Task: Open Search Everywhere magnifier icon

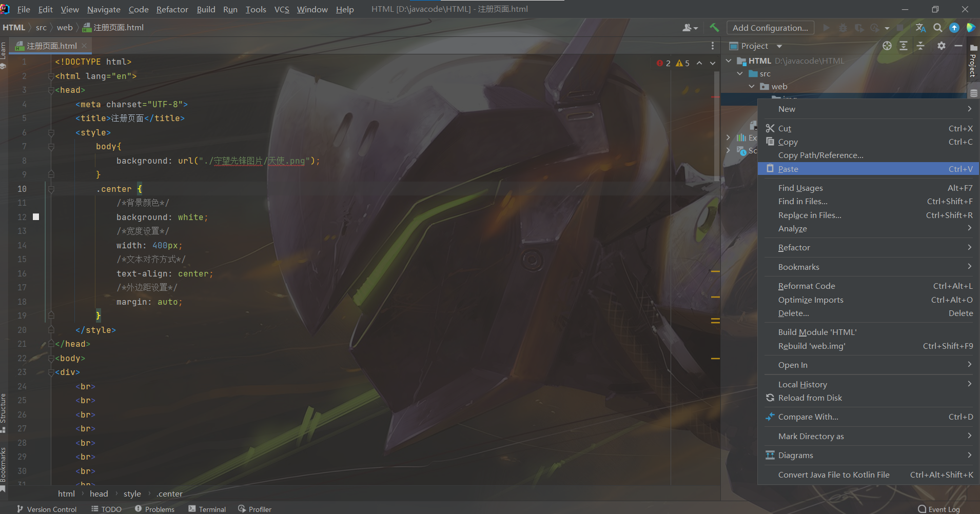Action: tap(937, 28)
